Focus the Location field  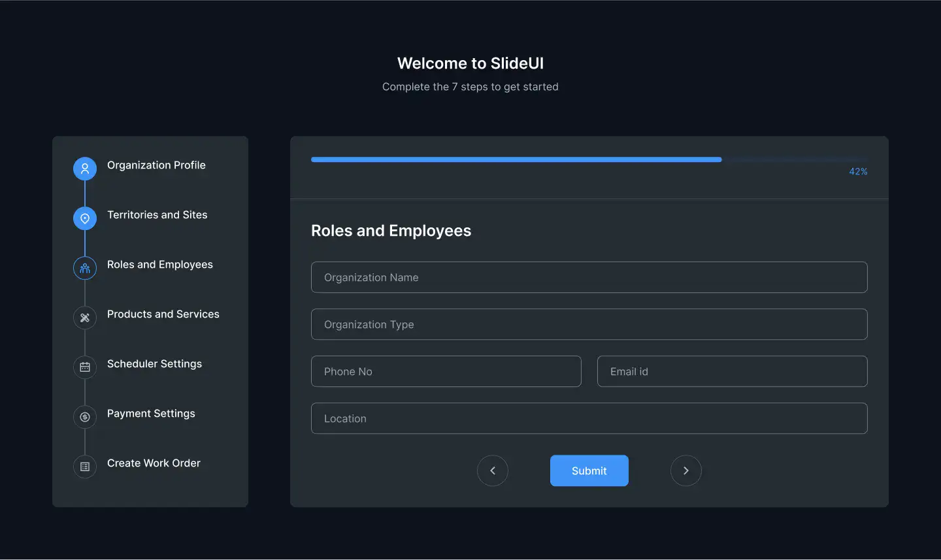coord(589,418)
